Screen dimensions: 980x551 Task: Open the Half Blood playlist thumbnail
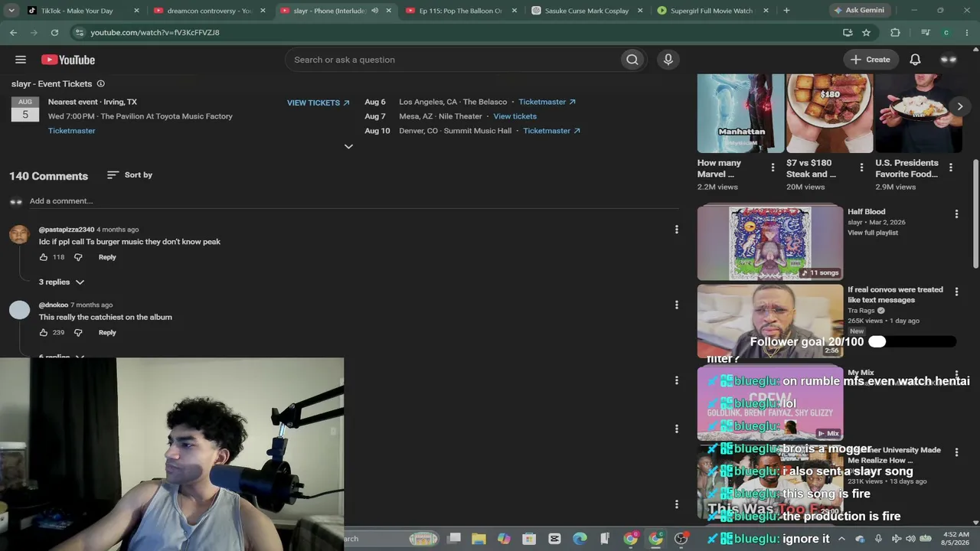(x=769, y=242)
